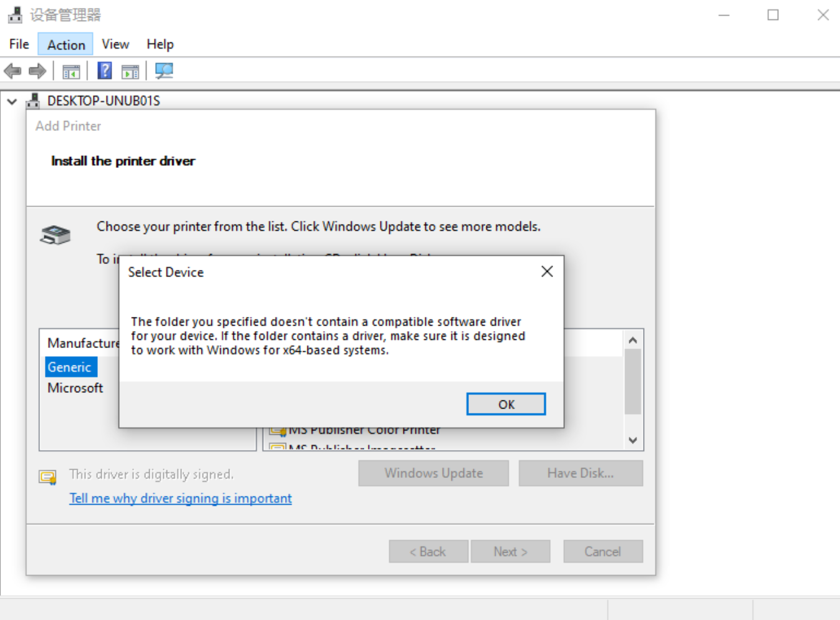The width and height of the screenshot is (840, 620).
Task: Open the View menu
Action: 115,44
